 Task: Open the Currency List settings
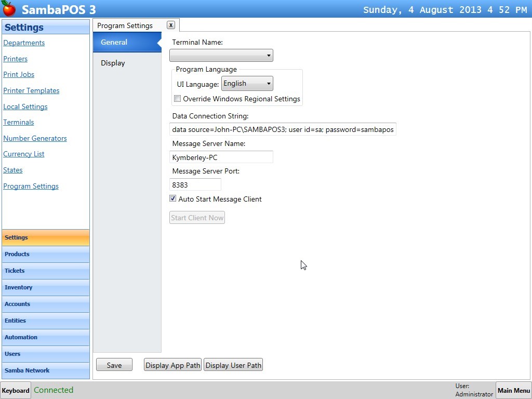point(23,154)
